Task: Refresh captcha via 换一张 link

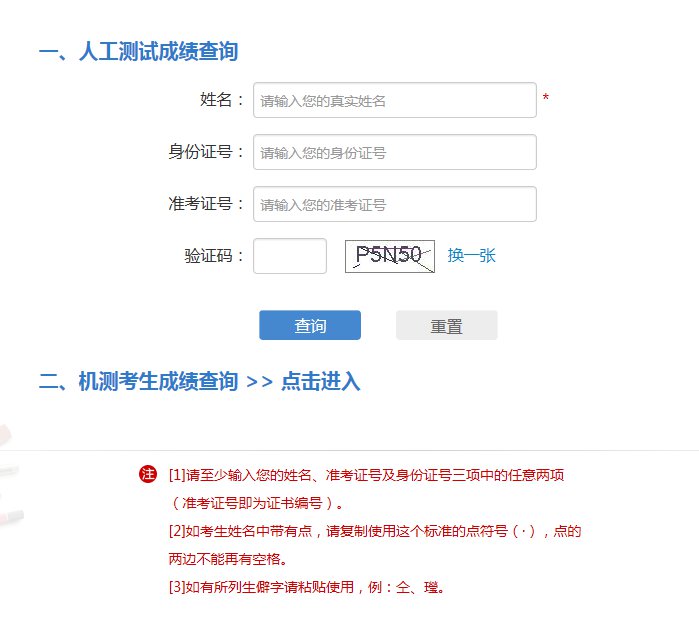Action: pyautogui.click(x=471, y=256)
